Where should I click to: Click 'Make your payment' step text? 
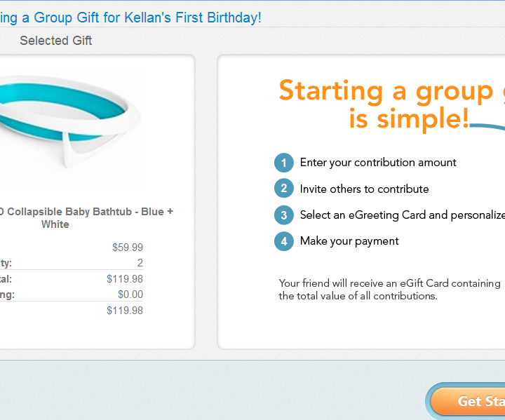[x=349, y=241]
